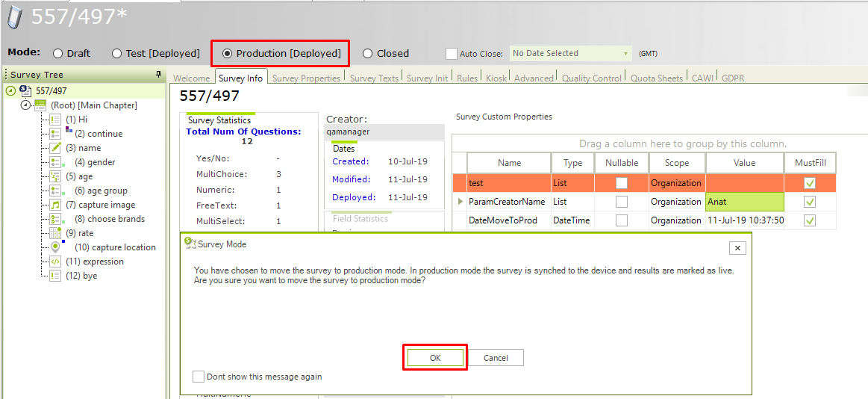Toggle Nullable checkbox for ParamCreatorName row
868x399 pixels.
622,202
